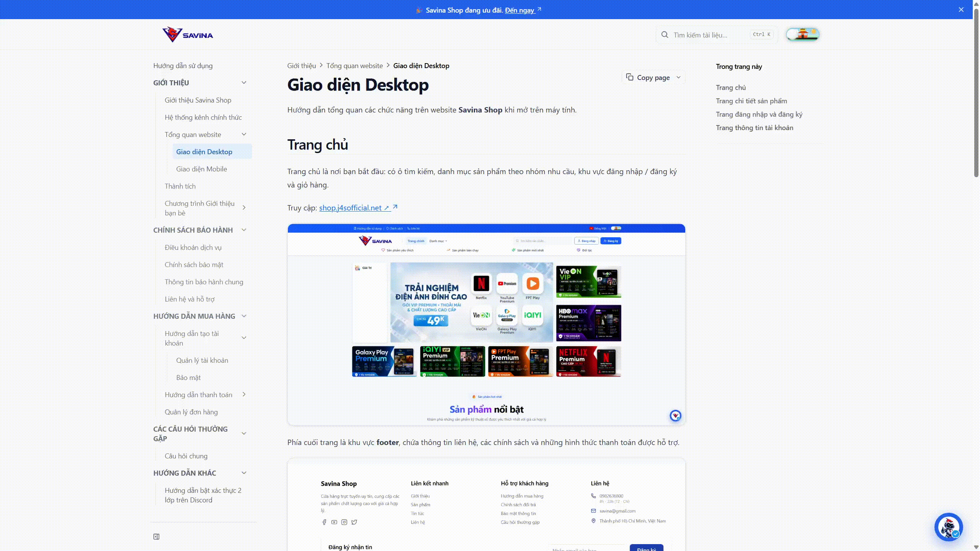The height and width of the screenshot is (551, 980).
Task: Collapse the Tổng quan website submenu
Action: point(244,134)
